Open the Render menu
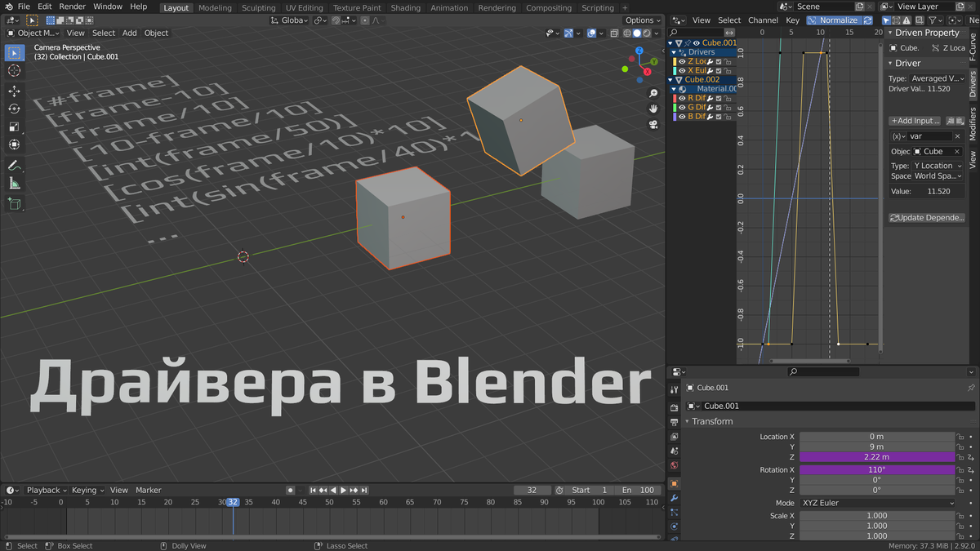980x551 pixels. pos(72,7)
